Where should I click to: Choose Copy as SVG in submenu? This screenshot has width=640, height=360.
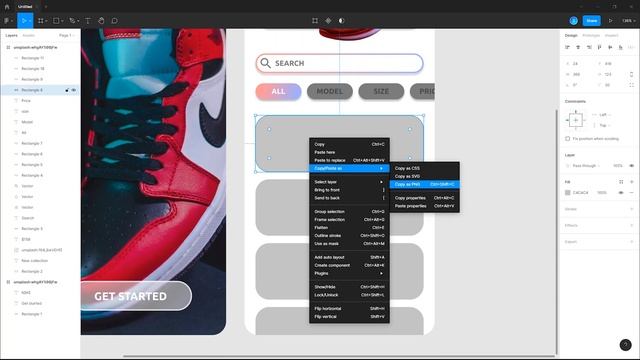point(425,176)
